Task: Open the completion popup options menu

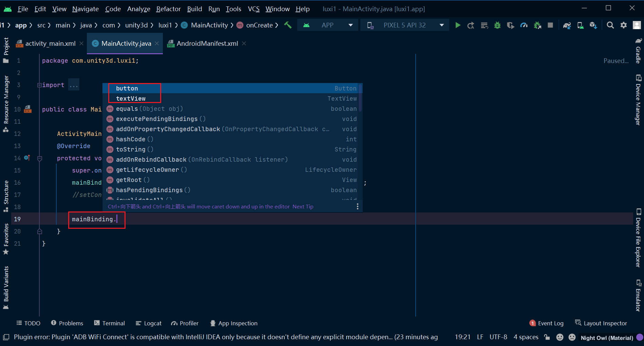Action: pyautogui.click(x=358, y=206)
